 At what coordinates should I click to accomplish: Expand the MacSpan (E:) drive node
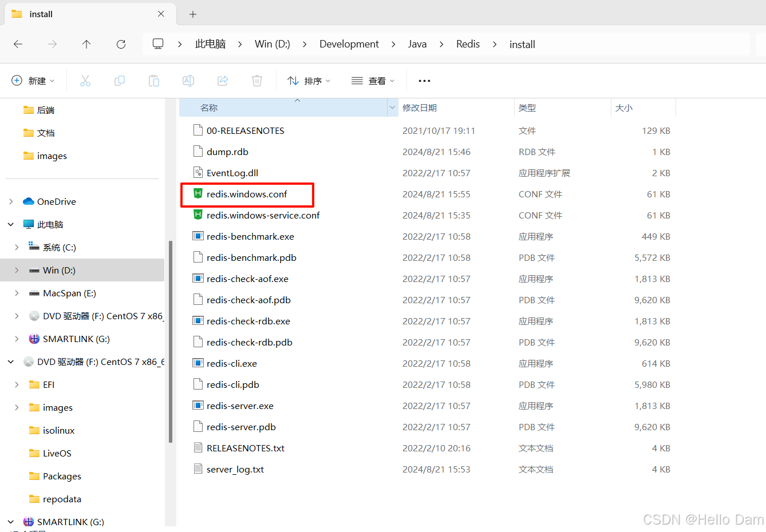[17, 293]
